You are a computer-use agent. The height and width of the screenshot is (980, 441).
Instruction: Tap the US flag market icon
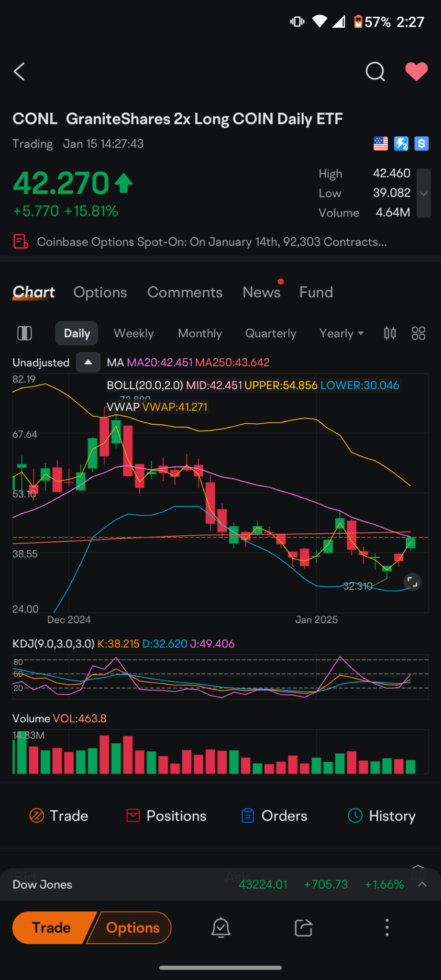381,143
